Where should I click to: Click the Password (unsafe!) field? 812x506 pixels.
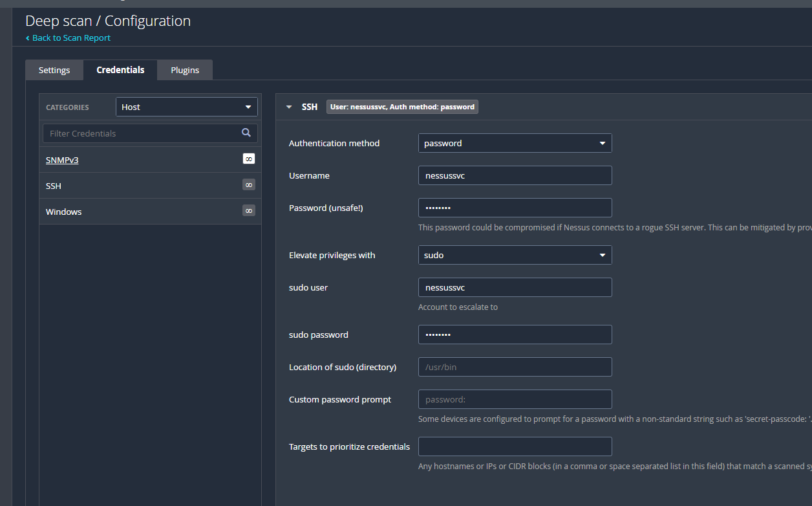(515, 208)
